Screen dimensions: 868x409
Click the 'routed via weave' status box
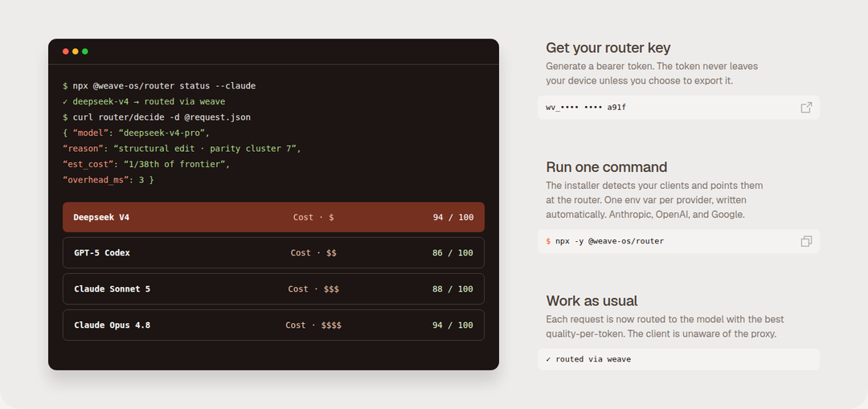(x=678, y=359)
